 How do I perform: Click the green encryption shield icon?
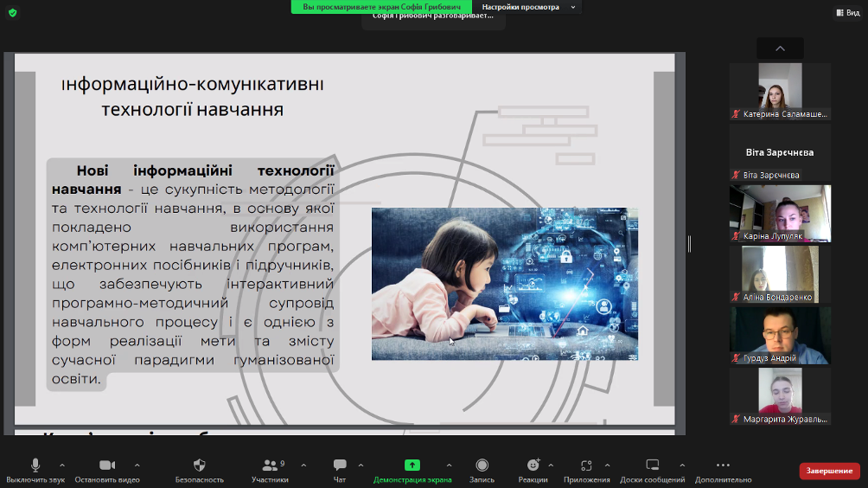pyautogui.click(x=12, y=12)
